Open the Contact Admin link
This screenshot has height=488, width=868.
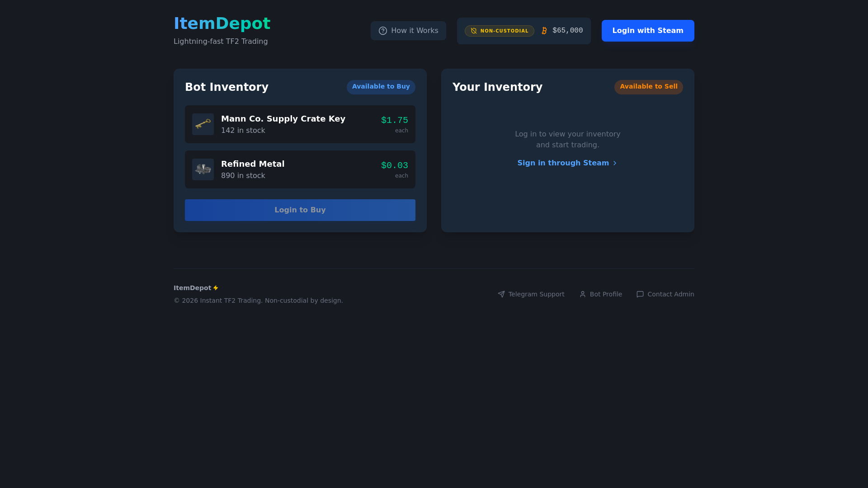665,294
